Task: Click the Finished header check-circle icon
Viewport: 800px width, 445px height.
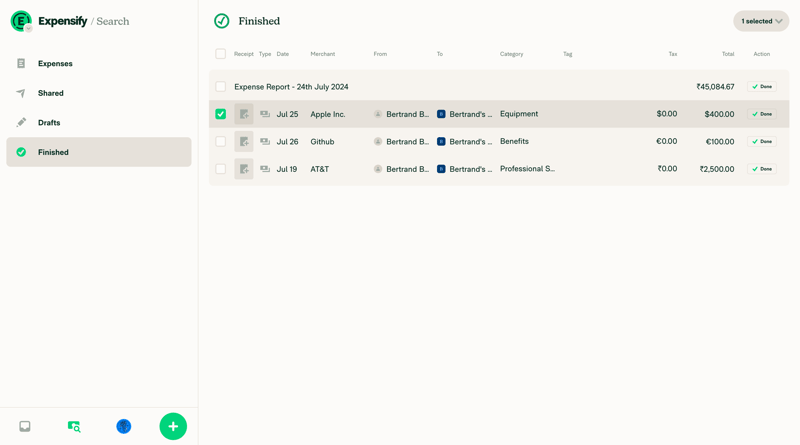Action: tap(221, 21)
